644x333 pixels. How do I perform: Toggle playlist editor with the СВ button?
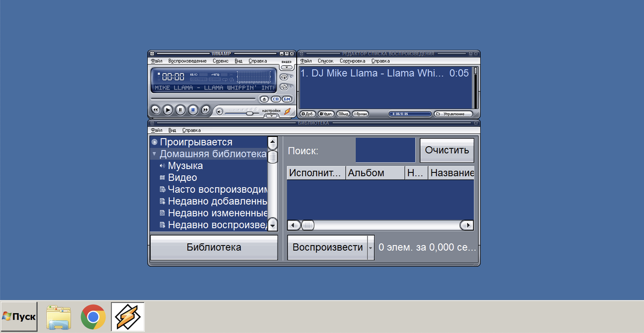click(x=275, y=99)
